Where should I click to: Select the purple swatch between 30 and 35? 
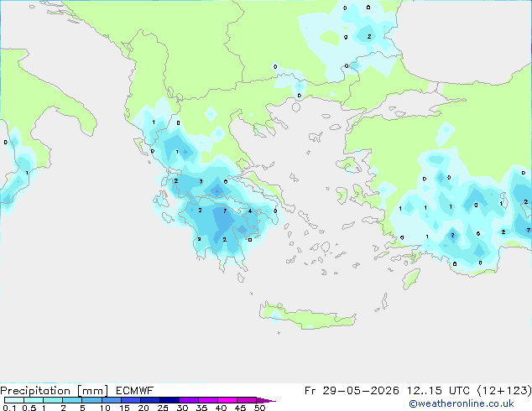(x=189, y=400)
